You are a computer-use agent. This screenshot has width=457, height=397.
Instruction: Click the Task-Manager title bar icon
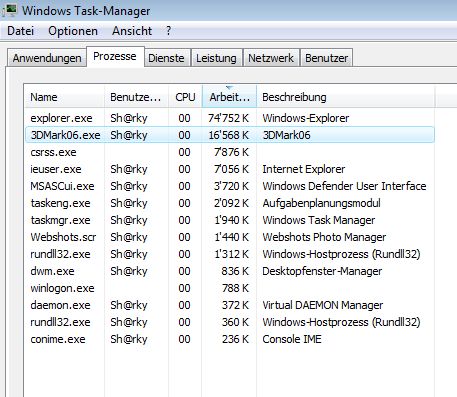pyautogui.click(x=9, y=10)
